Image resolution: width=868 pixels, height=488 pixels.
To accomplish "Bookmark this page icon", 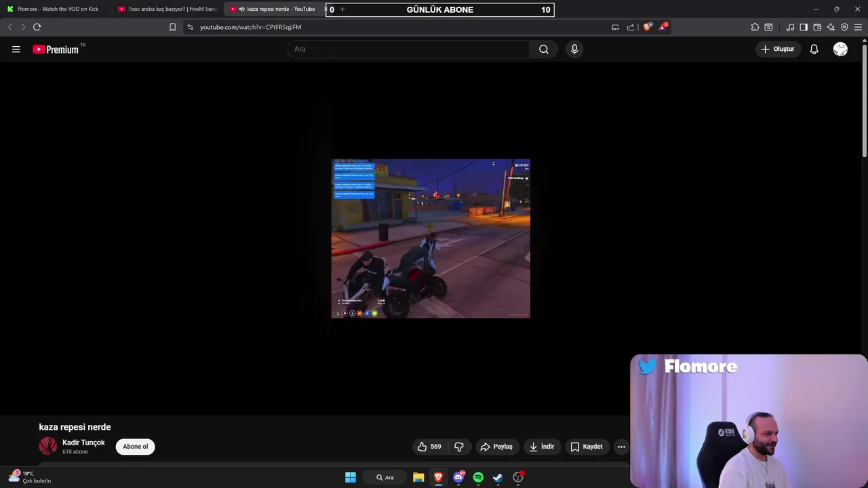I will click(172, 27).
